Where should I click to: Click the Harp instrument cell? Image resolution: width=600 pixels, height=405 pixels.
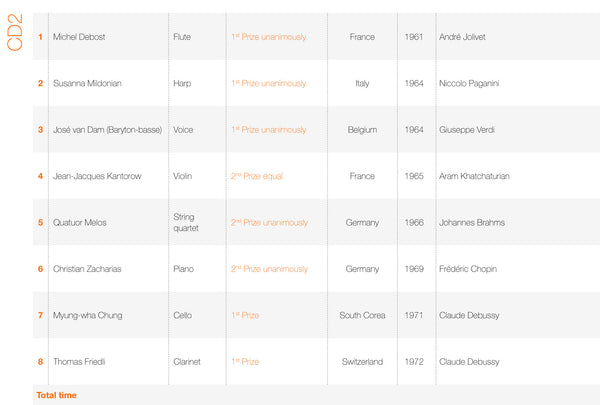(180, 83)
